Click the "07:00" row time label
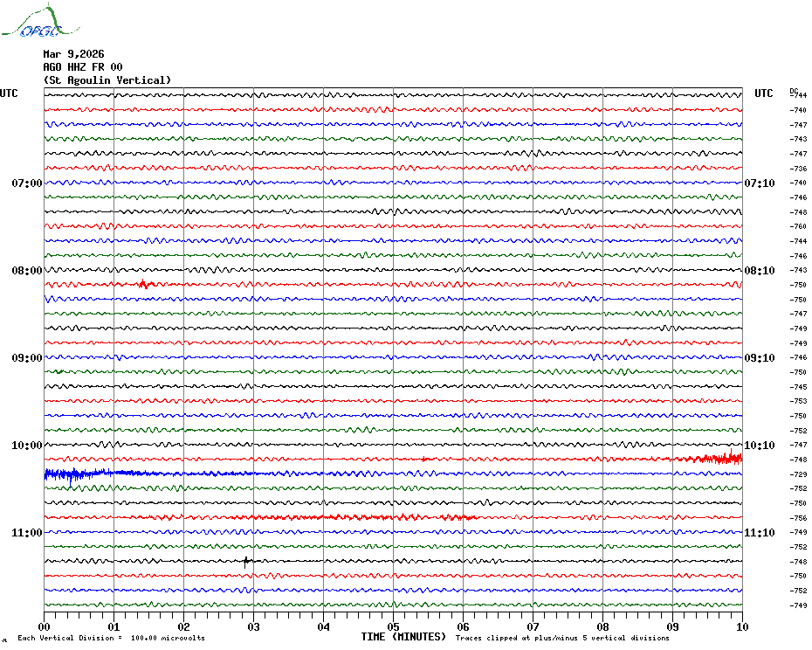 pyautogui.click(x=27, y=183)
